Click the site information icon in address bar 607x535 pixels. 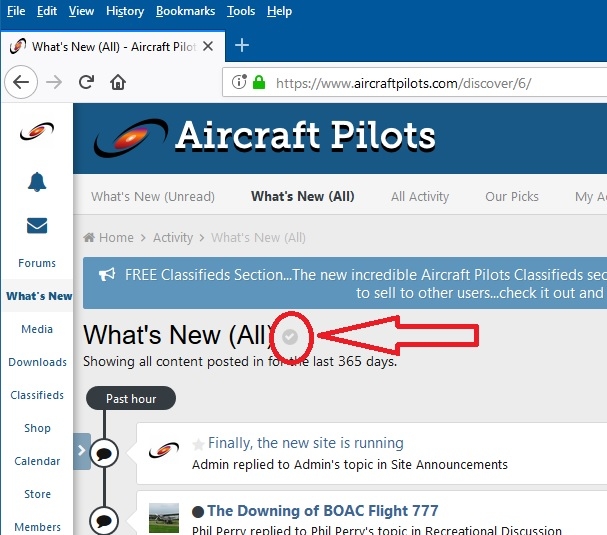(x=239, y=82)
